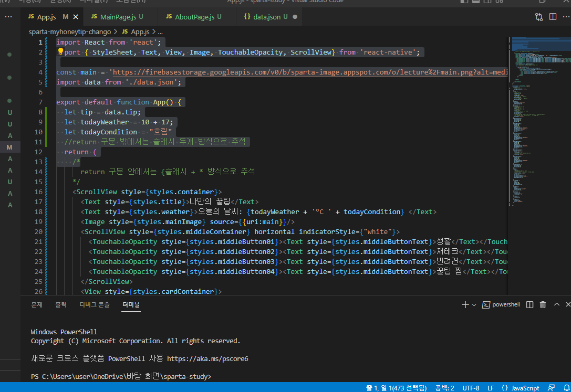Click "Windows PowerShell" text in terminal

click(64, 332)
